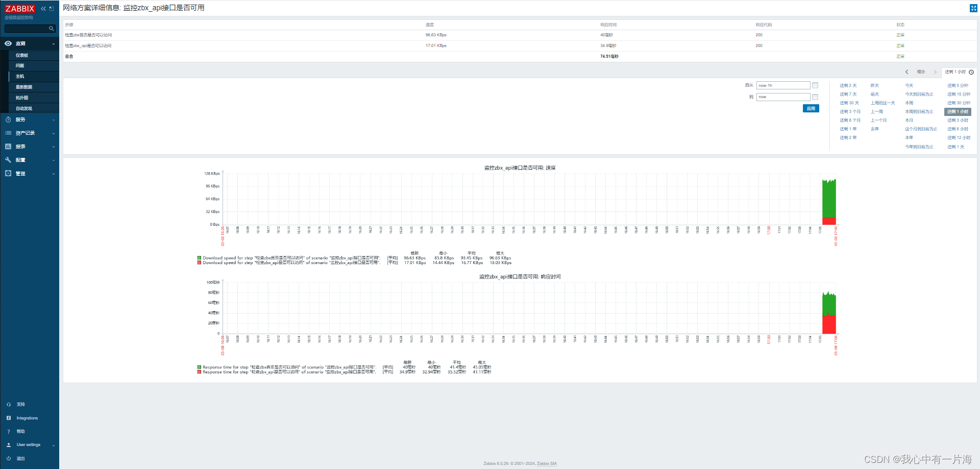Select the 上一个月 time preset
Image resolution: width=980 pixels, height=469 pixels.
click(878, 121)
